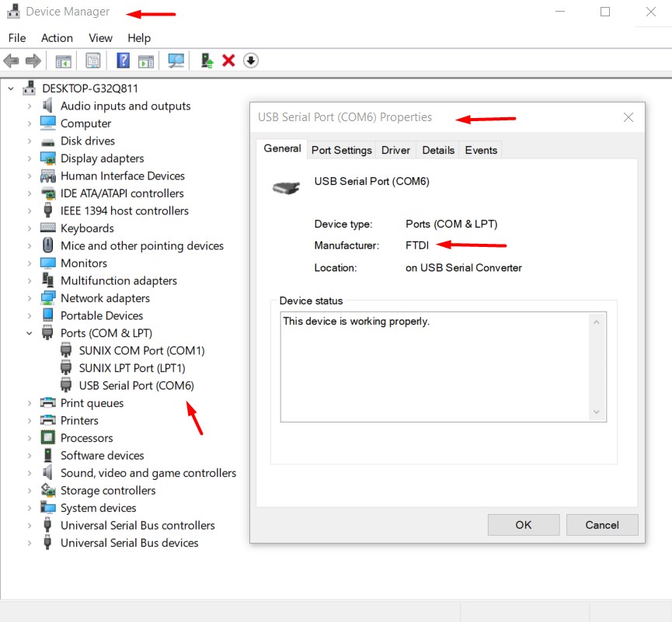Expand Universal Serial Bus controllers chevron
The height and width of the screenshot is (622, 672).
(x=30, y=525)
